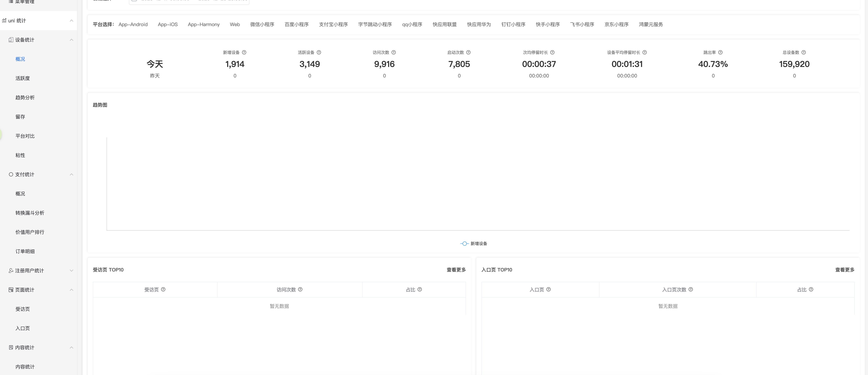Switch to 微信小程序 platform
Screen dimensions: 868x375
pos(262,25)
